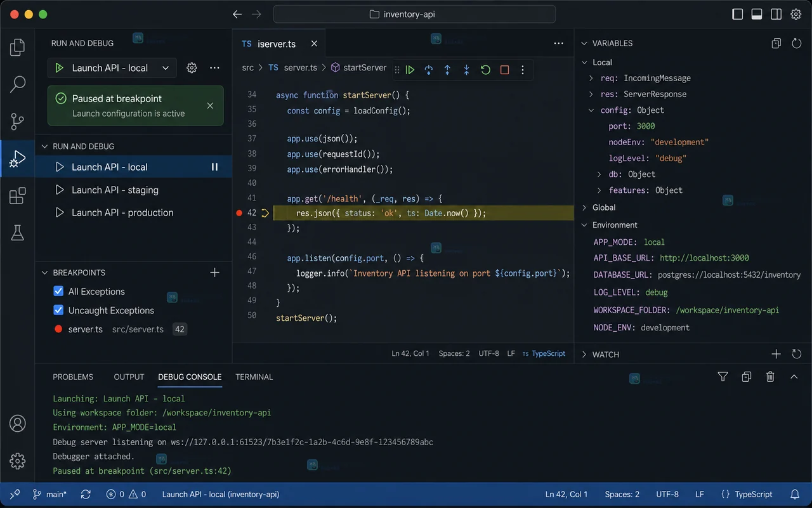Collapse the BREAKPOINTS section

tap(44, 272)
